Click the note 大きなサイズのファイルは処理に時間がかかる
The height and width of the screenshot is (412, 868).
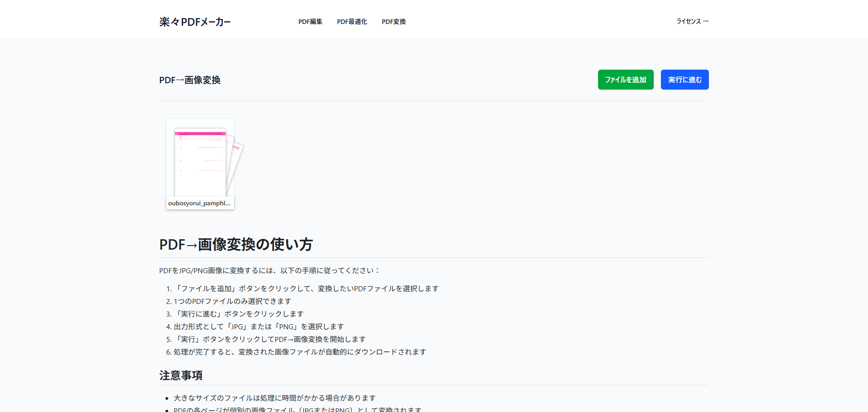(x=275, y=398)
